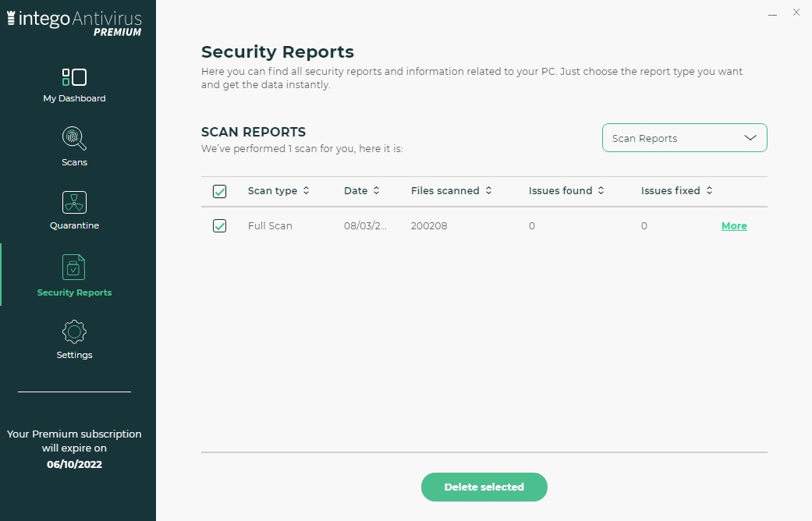Image resolution: width=812 pixels, height=521 pixels.
Task: Open the Settings gear icon
Action: (74, 331)
